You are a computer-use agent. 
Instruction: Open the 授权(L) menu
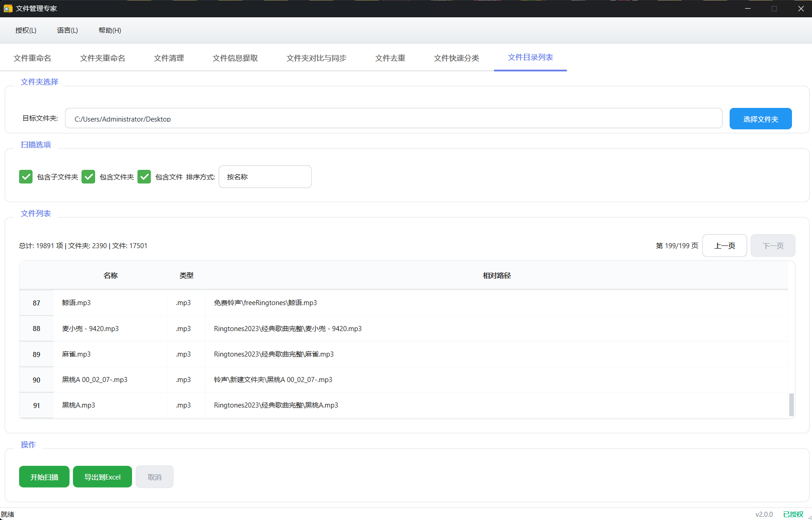(25, 31)
